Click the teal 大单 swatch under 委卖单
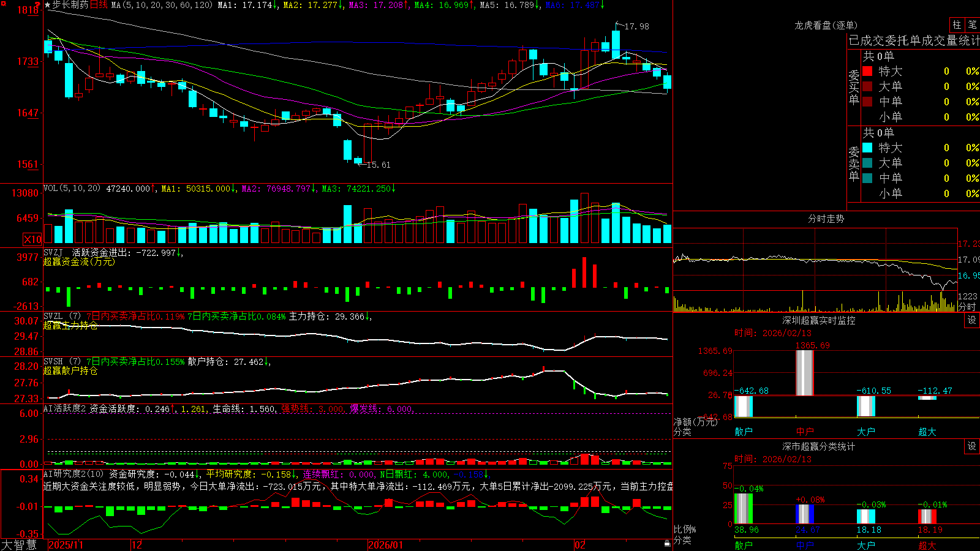This screenshot has height=551, width=980. [867, 163]
